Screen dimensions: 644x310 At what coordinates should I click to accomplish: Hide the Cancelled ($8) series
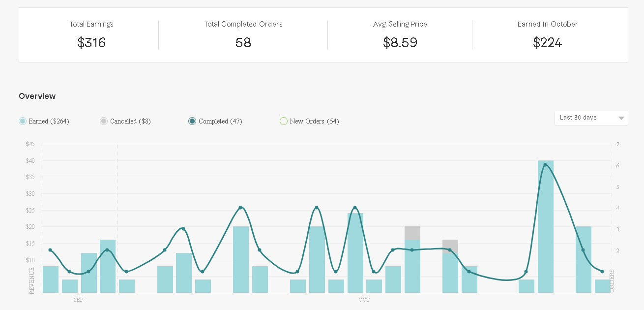[x=104, y=121]
